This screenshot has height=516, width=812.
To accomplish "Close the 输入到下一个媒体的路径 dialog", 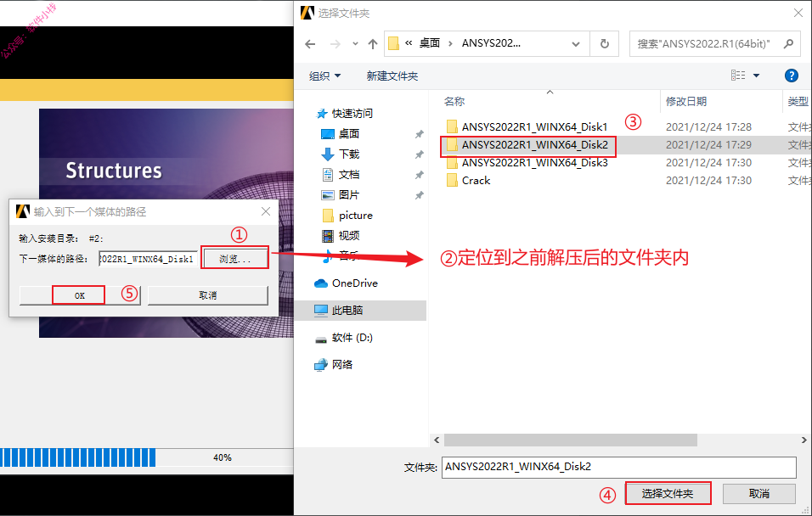I will [266, 211].
